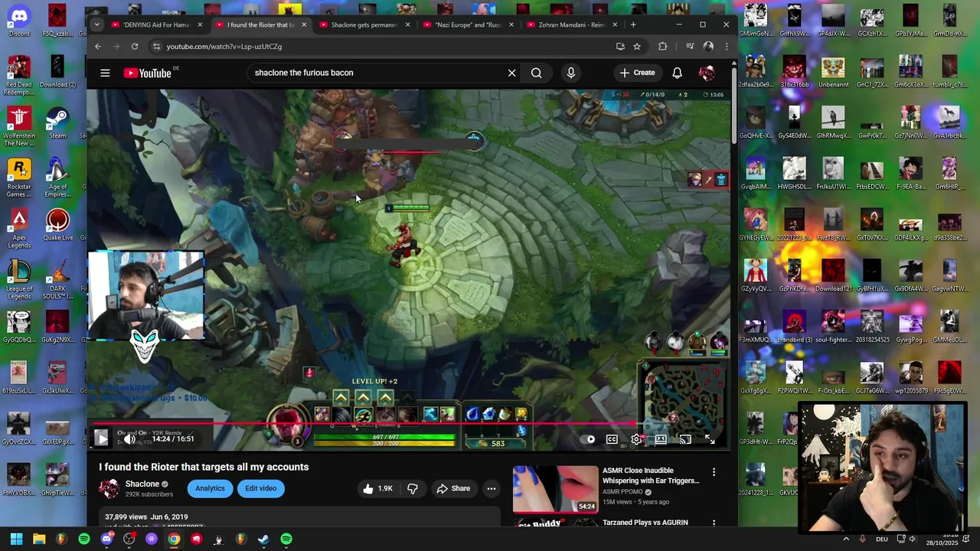This screenshot has height=551, width=980.
Task: Open Chrome extensions puzzle icon
Action: 662,47
